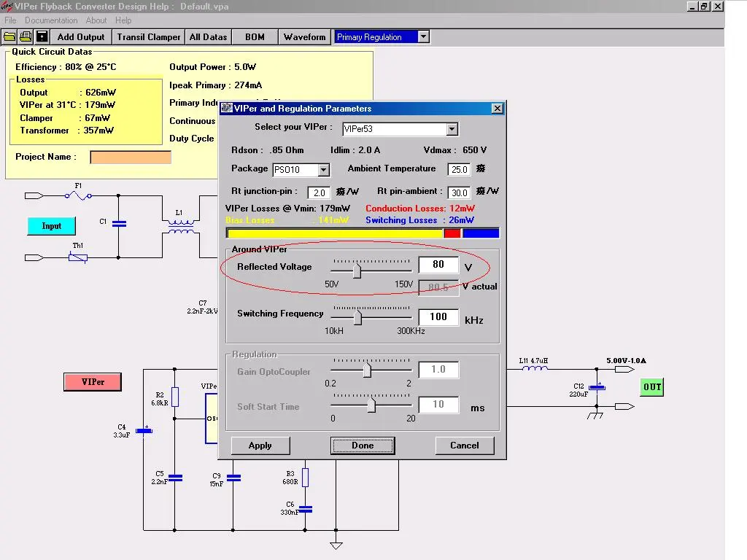The height and width of the screenshot is (560, 747).
Task: Click the Switching Frequency slider handle
Action: point(358,318)
